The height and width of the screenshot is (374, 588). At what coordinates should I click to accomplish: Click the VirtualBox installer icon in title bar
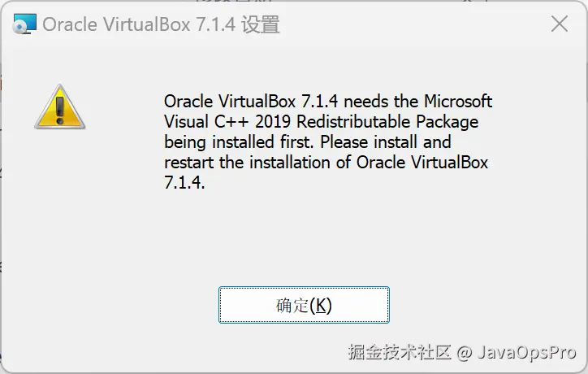[x=25, y=24]
